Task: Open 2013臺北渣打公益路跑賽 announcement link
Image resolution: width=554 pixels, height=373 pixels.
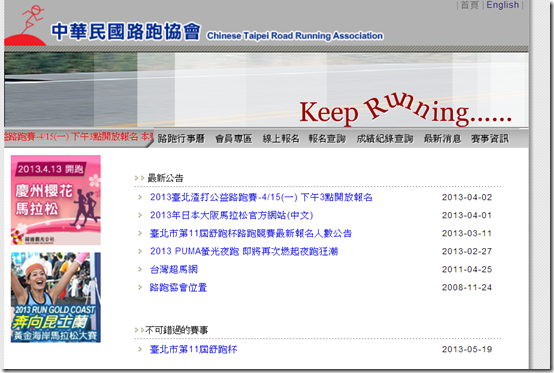Action: pos(261,197)
